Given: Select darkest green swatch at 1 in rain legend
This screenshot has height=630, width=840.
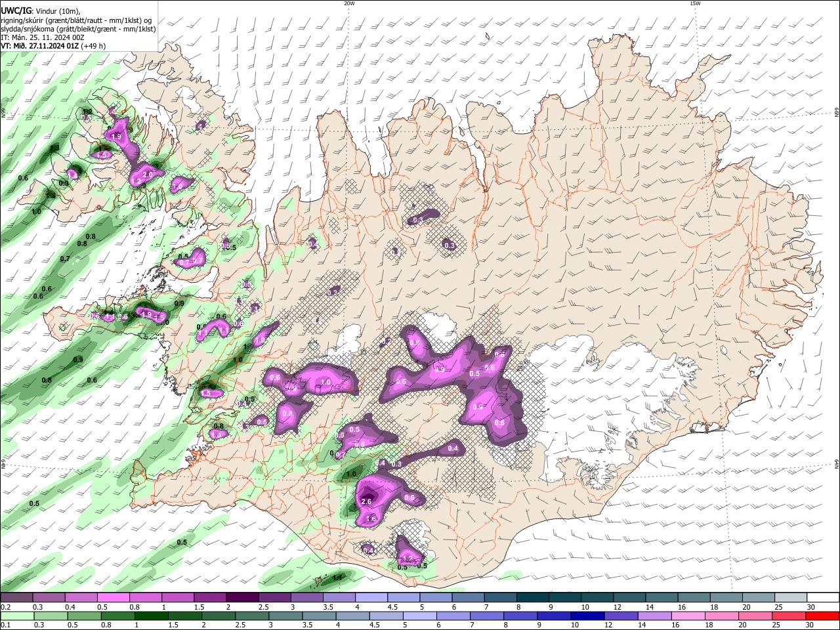Looking at the screenshot, I should (x=151, y=616).
